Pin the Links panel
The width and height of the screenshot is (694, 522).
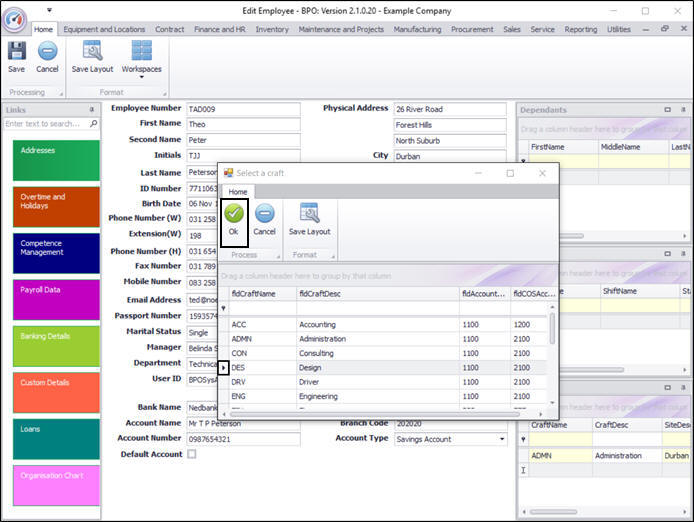92,109
